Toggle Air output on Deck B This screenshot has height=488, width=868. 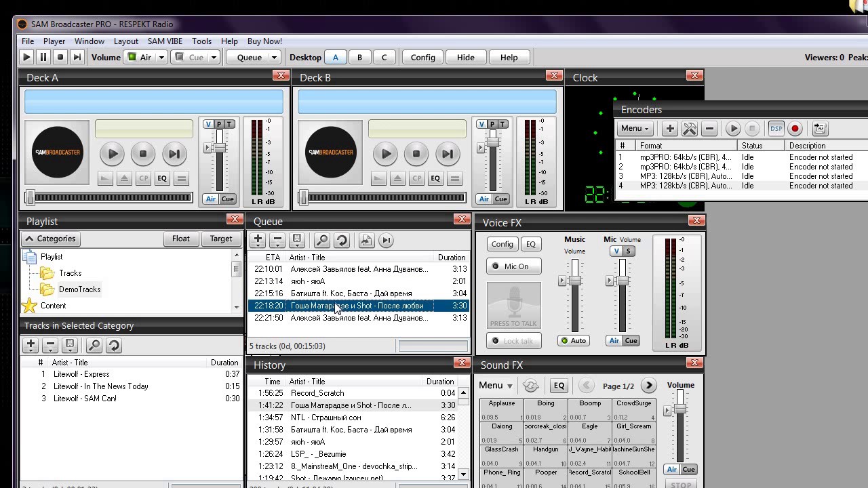click(484, 199)
